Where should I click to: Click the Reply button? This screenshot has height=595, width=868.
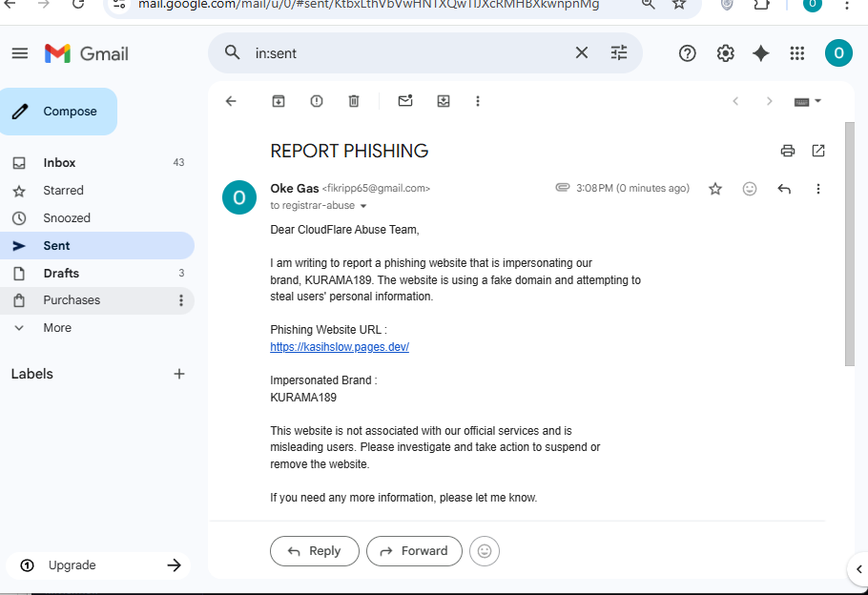pos(315,551)
